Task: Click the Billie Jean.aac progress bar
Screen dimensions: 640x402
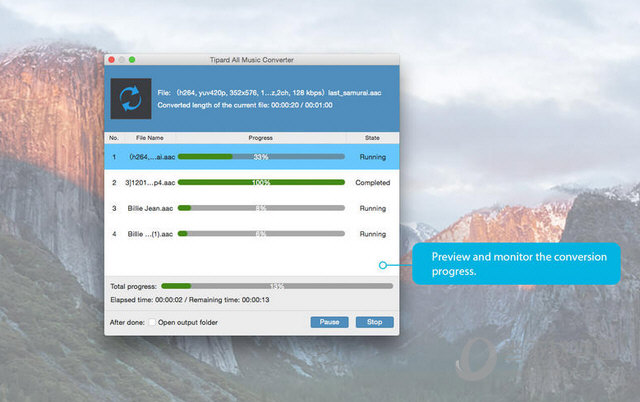Action: point(261,208)
